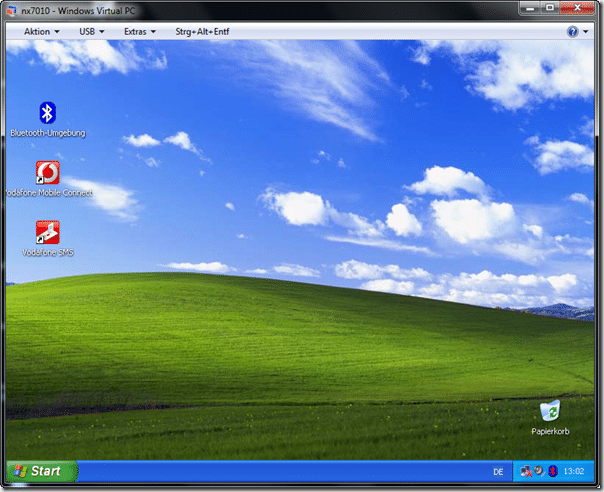The image size is (604, 492).
Task: Click the Vodafone SMS label text
Action: (48, 252)
